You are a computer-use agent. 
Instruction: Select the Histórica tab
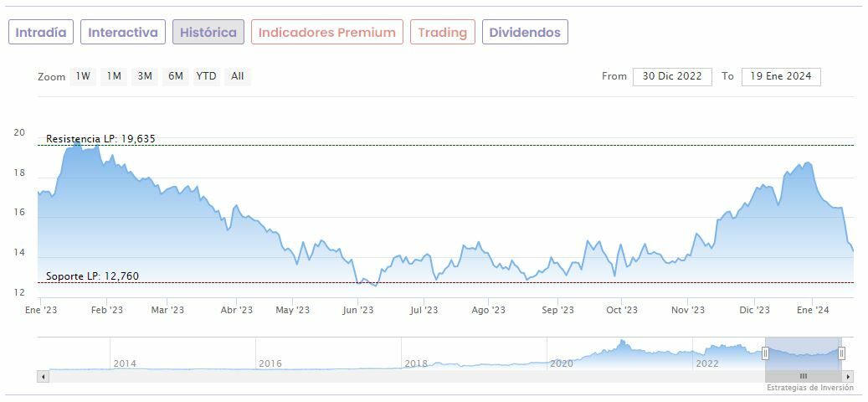(x=208, y=33)
